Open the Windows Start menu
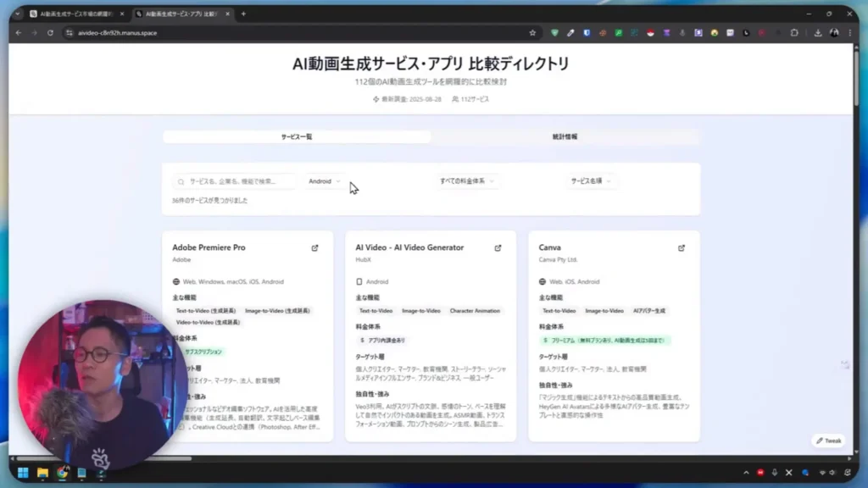The width and height of the screenshot is (868, 488). [x=23, y=473]
